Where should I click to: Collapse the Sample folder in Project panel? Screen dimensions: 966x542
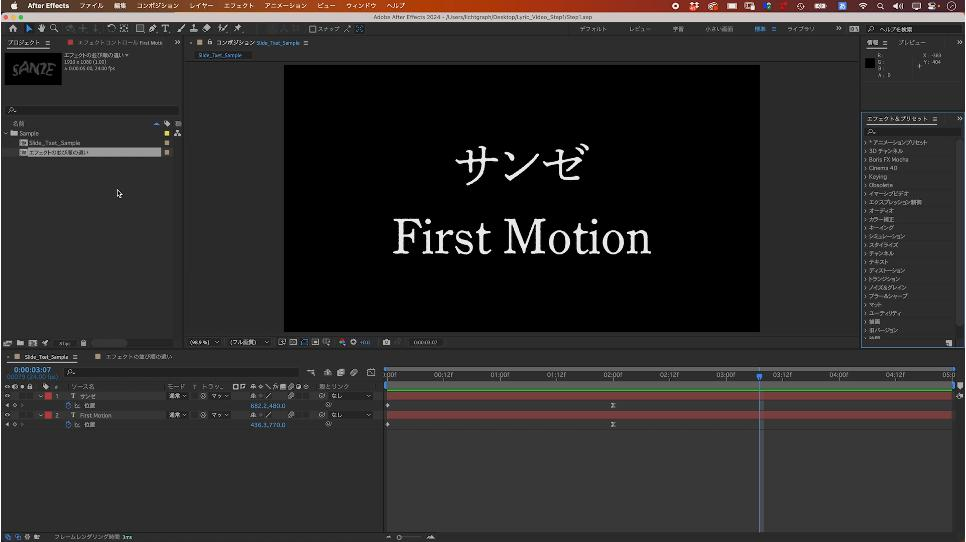pyautogui.click(x=6, y=133)
